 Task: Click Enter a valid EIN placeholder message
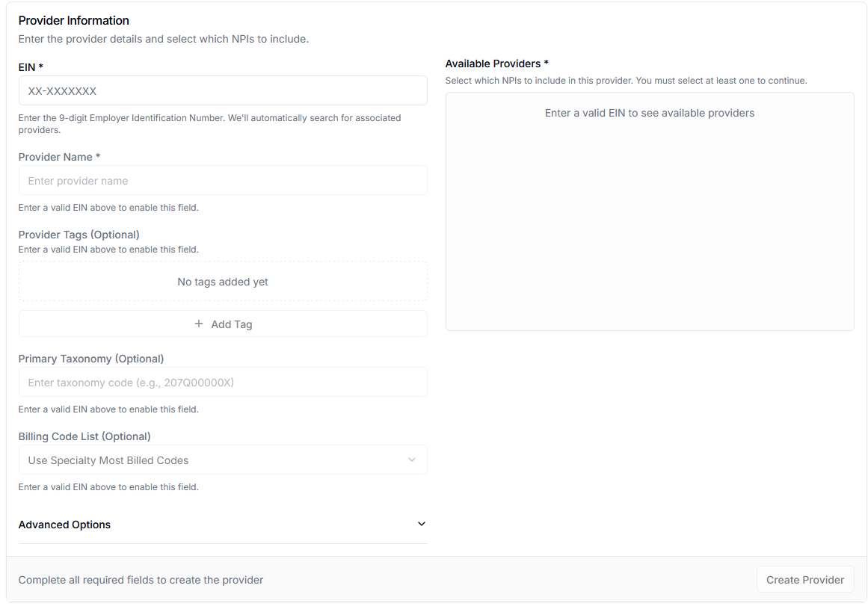coord(650,113)
